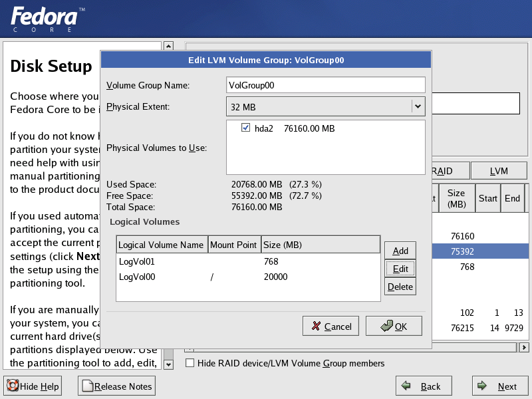Click the up arrow of help panel scrollbar
This screenshot has width=532, height=399.
pyautogui.click(x=169, y=46)
